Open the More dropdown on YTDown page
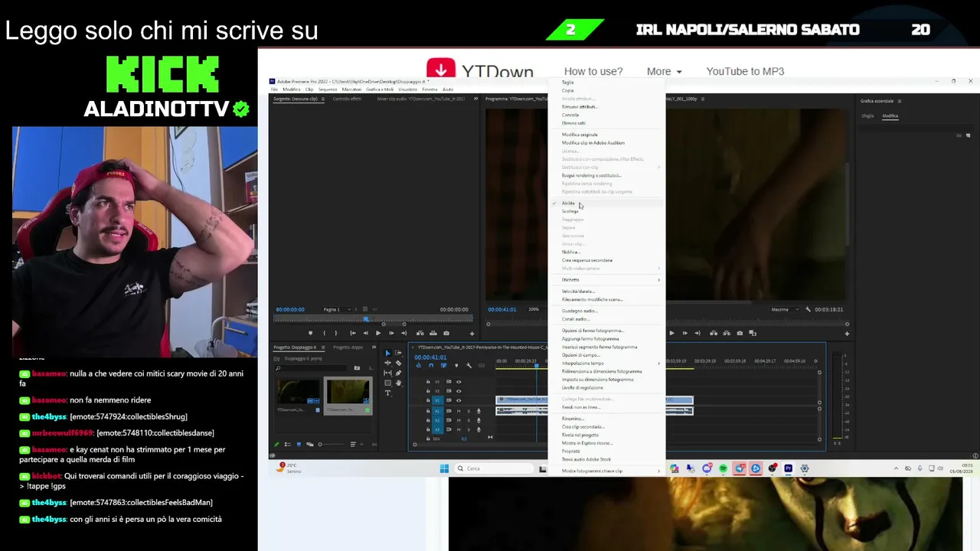This screenshot has height=551, width=980. pos(664,71)
